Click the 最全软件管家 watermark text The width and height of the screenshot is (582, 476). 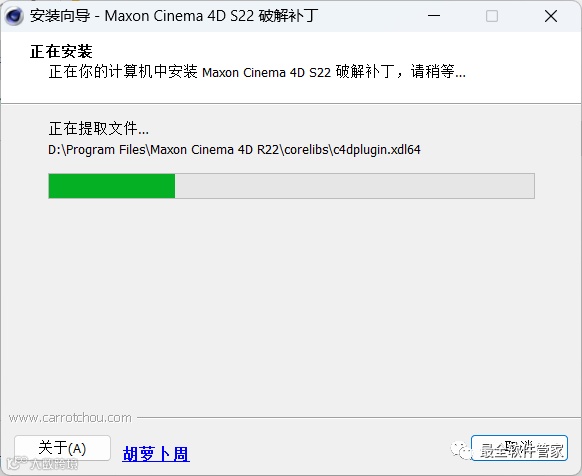(522, 451)
